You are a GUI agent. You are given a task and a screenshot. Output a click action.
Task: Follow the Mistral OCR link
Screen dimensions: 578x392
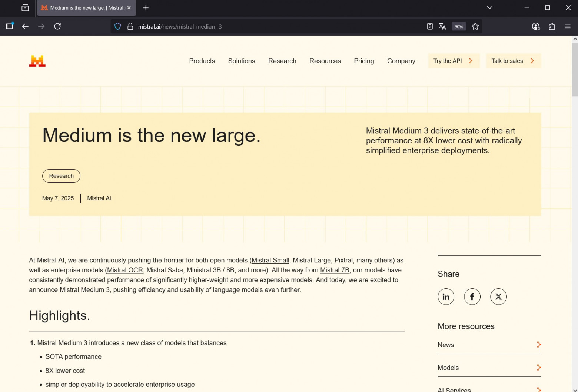coord(125,270)
